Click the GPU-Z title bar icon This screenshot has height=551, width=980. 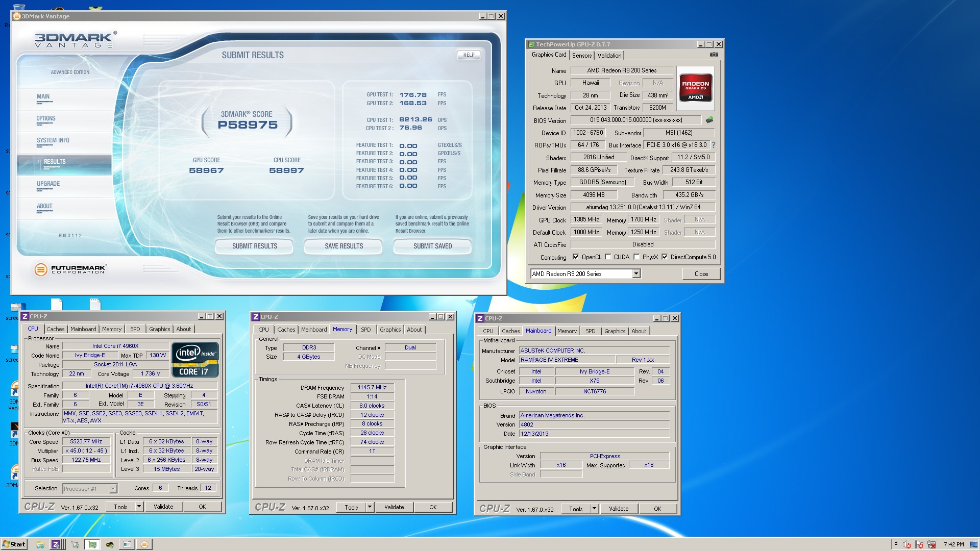(531, 44)
